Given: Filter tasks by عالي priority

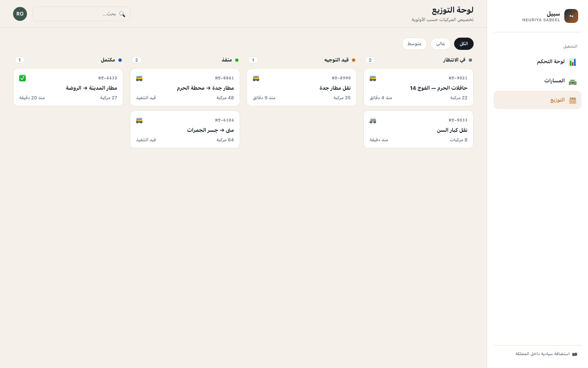Looking at the screenshot, I should (x=441, y=44).
